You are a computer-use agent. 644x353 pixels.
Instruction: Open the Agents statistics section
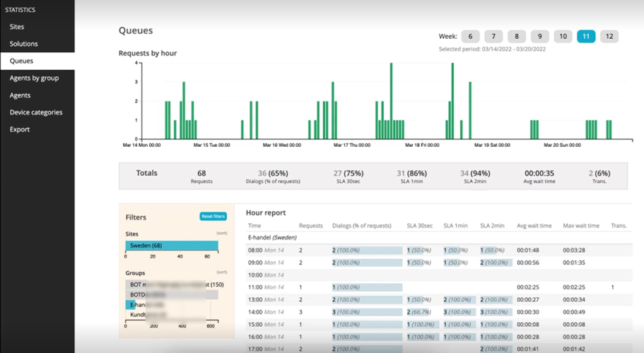(20, 95)
